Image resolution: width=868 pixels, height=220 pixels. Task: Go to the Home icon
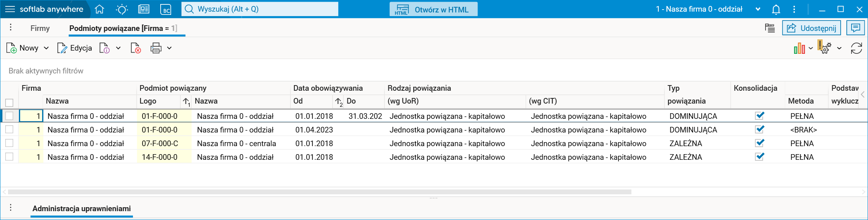pyautogui.click(x=100, y=9)
